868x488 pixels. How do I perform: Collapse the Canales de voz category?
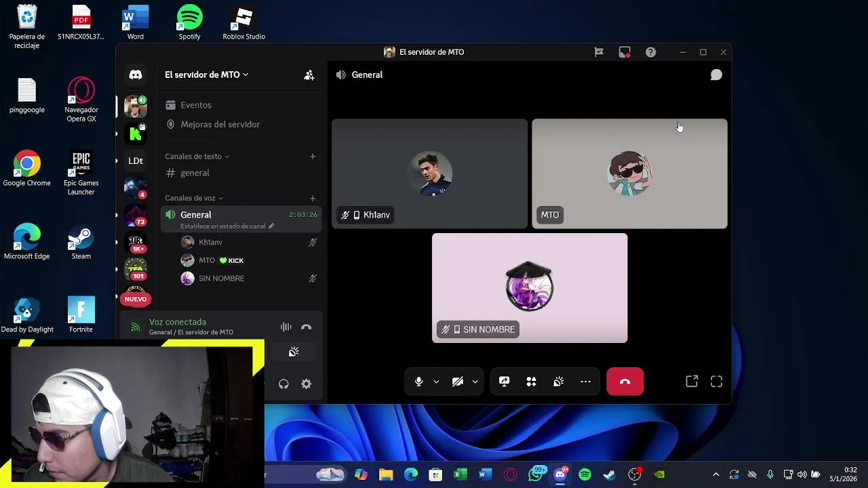click(194, 198)
